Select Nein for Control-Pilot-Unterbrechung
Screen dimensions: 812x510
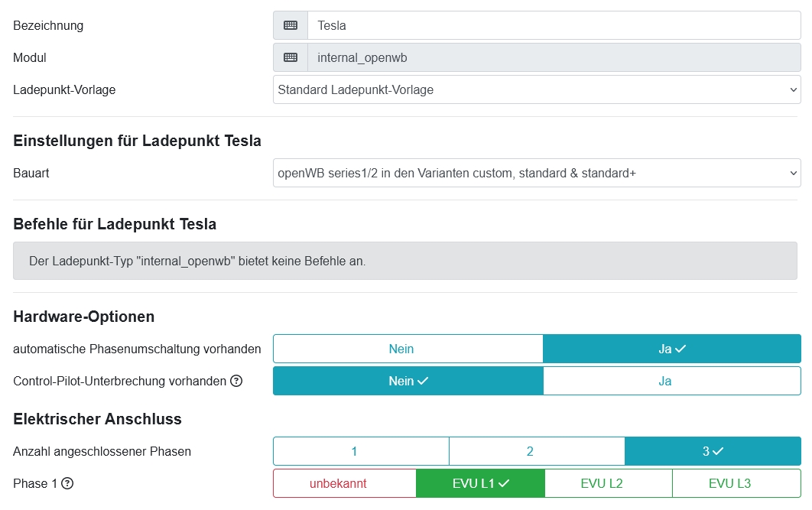click(x=408, y=381)
